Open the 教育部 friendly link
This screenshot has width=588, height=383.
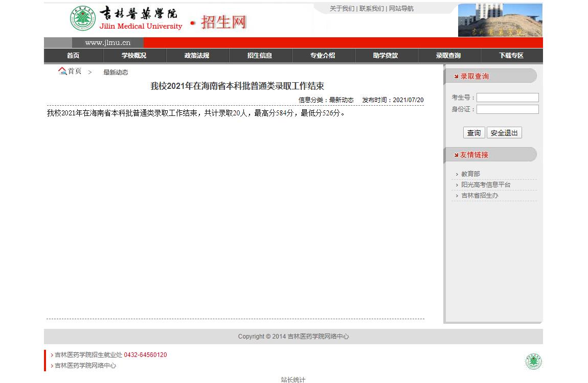click(x=470, y=174)
